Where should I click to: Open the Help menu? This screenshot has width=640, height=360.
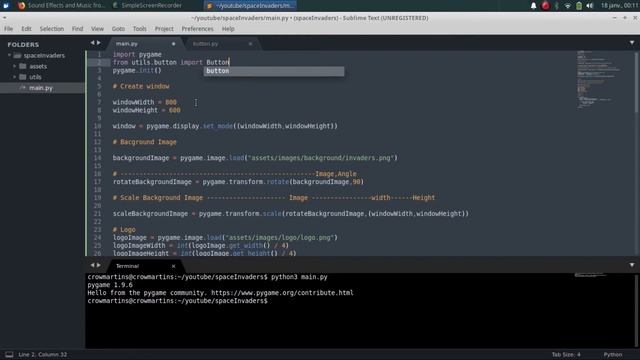pyautogui.click(x=228, y=29)
